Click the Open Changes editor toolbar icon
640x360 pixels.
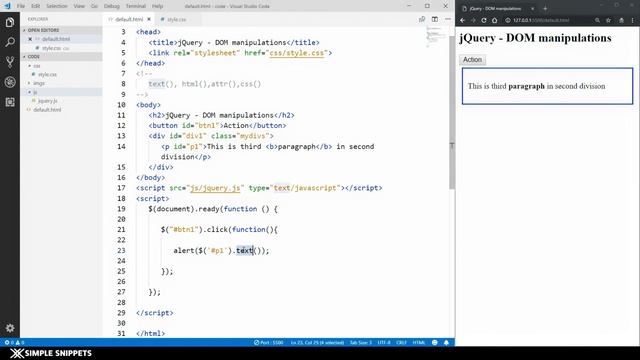point(422,19)
